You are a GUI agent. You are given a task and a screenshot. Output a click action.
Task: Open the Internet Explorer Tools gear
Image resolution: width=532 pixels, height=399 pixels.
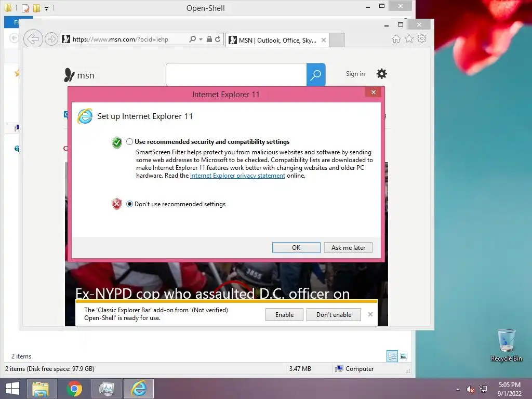[422, 38]
